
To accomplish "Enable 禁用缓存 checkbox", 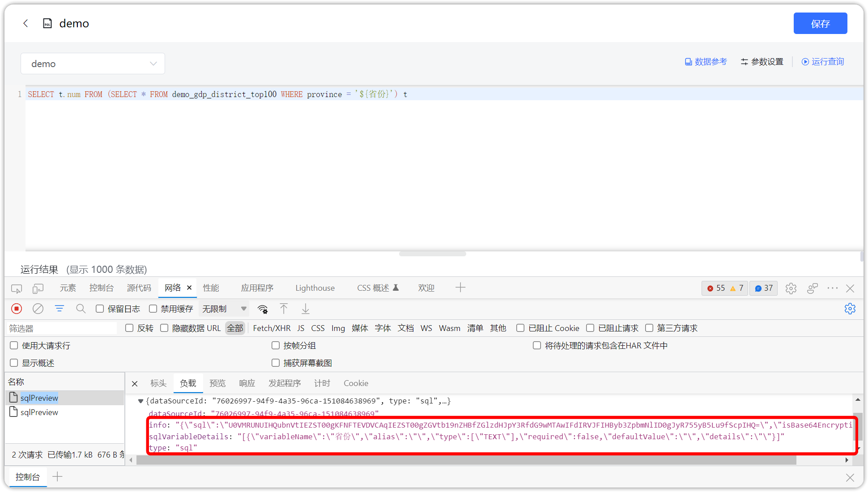I will pyautogui.click(x=153, y=309).
